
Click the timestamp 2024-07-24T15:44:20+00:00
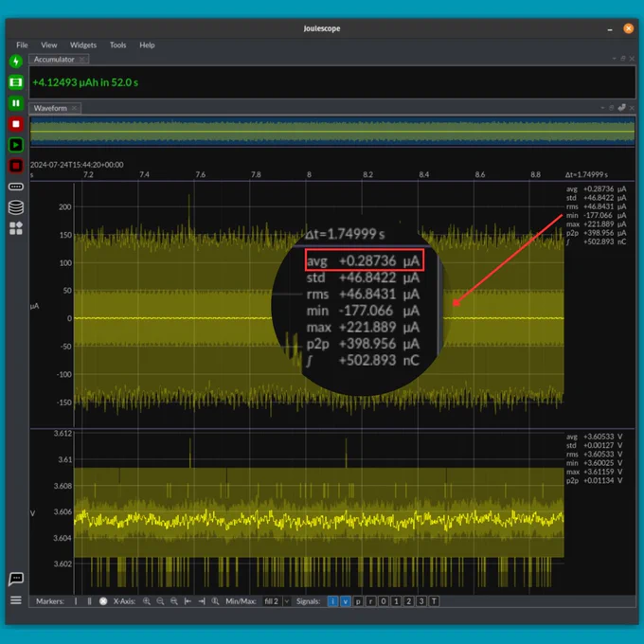click(77, 165)
